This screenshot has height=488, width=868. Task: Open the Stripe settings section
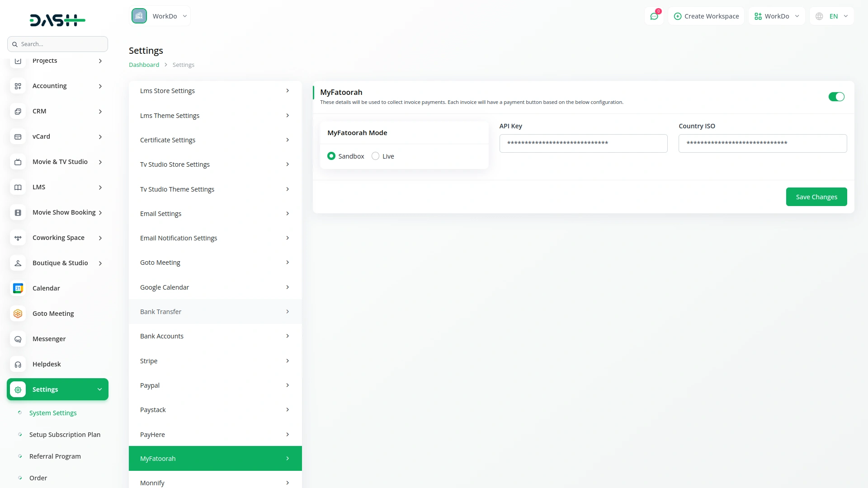point(215,361)
